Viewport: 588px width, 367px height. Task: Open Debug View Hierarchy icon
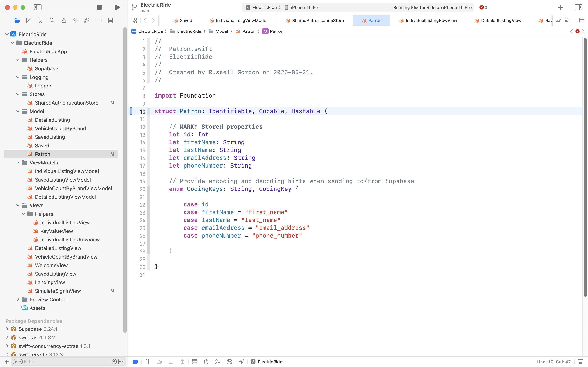click(x=206, y=362)
